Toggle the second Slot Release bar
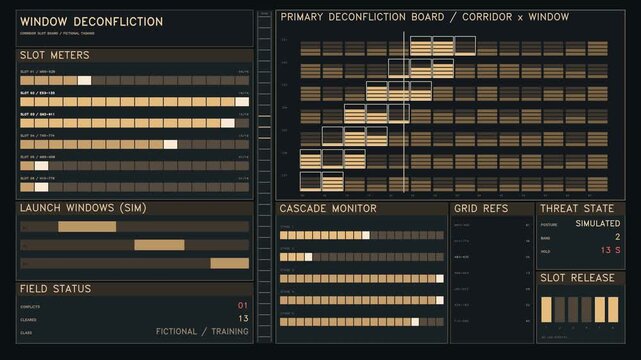 pyautogui.click(x=560, y=309)
